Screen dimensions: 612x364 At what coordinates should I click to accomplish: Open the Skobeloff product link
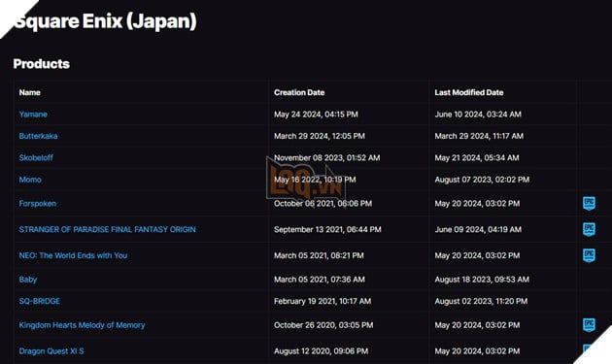[x=36, y=158]
